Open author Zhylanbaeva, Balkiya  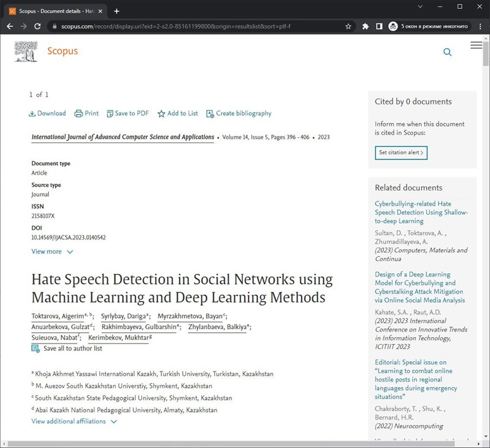coord(217,327)
